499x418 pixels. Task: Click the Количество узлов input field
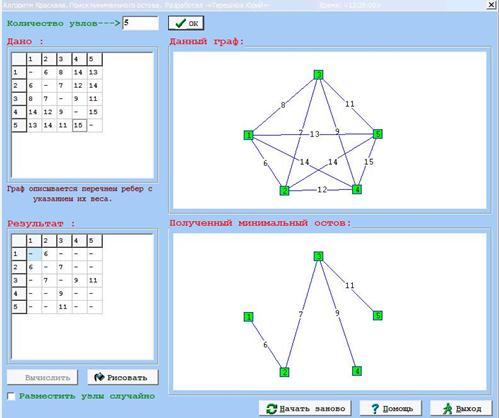point(140,23)
